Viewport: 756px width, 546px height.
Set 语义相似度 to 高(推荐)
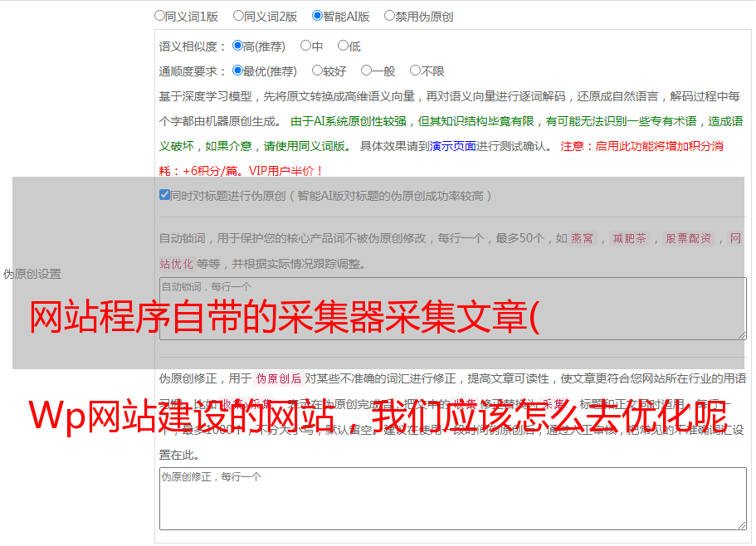237,46
